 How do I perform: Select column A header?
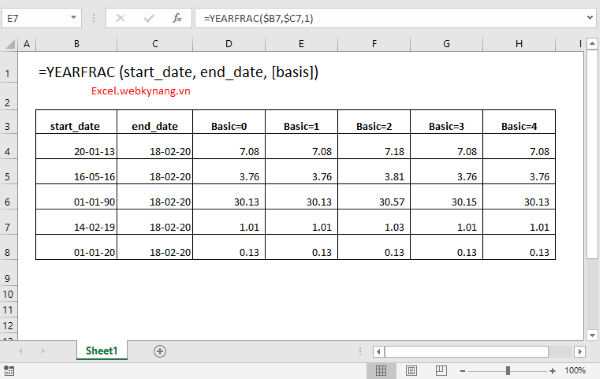tap(26, 44)
